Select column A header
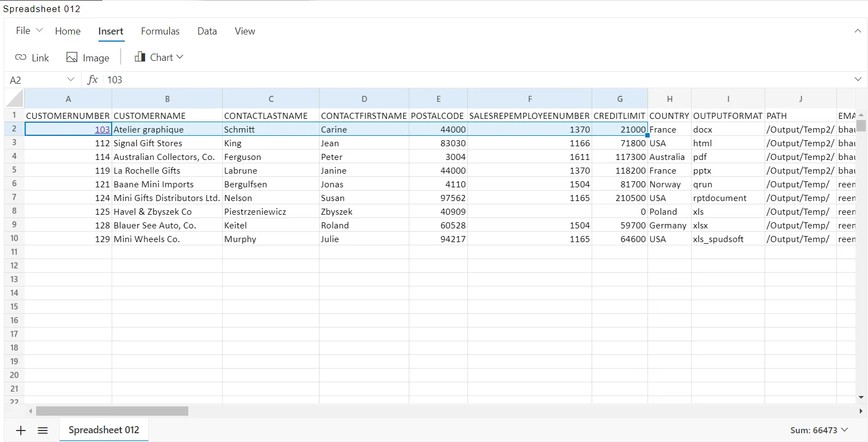 (x=68, y=99)
